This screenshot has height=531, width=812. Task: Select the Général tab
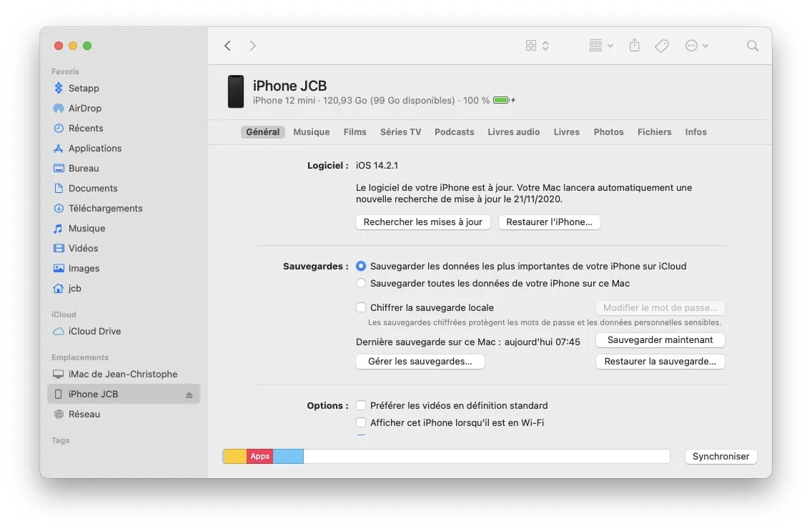tap(262, 132)
